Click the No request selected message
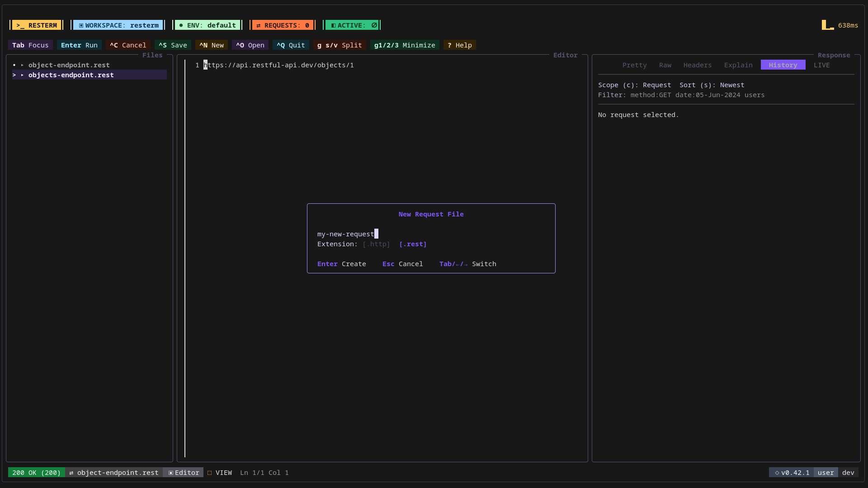The width and height of the screenshot is (868, 488). 638,115
